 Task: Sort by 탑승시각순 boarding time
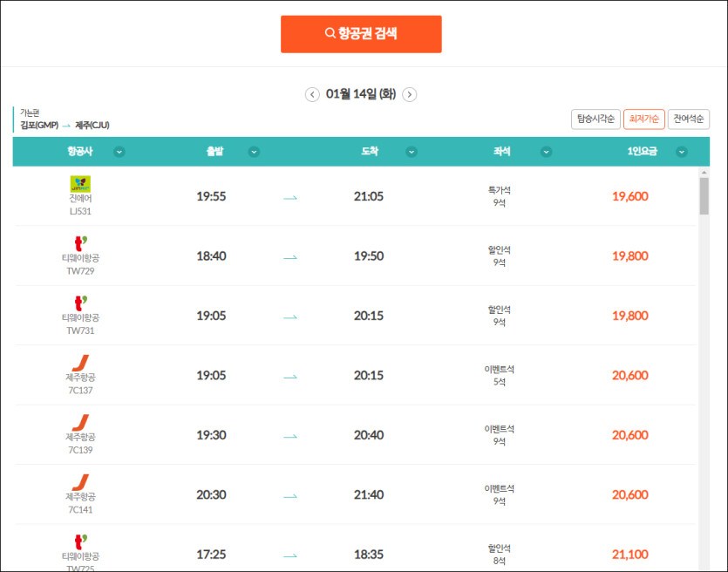point(595,119)
